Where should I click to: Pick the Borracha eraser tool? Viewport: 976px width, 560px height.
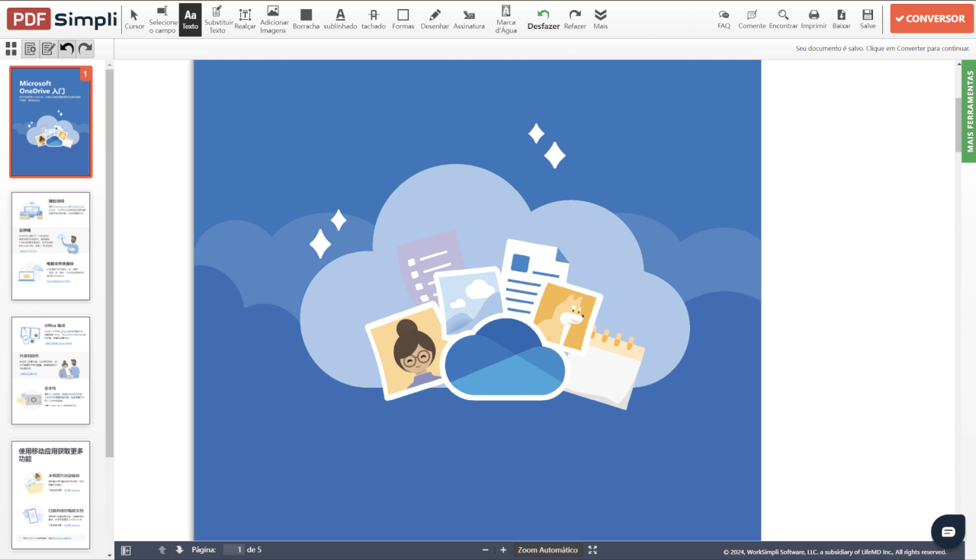(307, 19)
